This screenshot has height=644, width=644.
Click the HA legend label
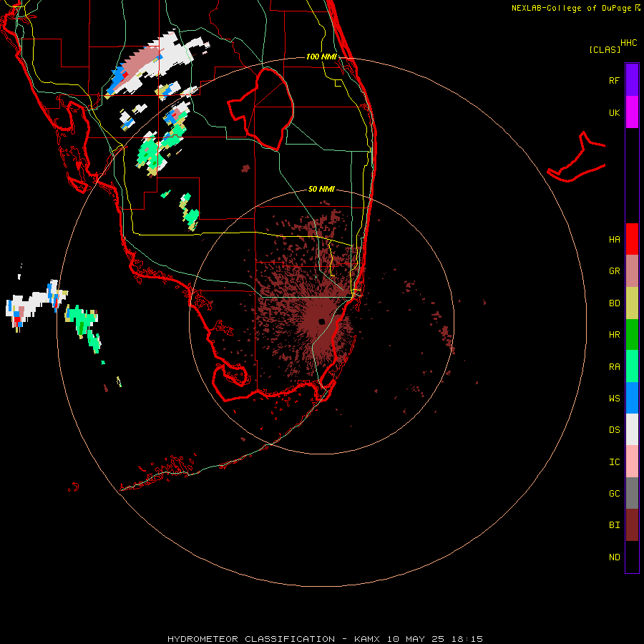(614, 240)
